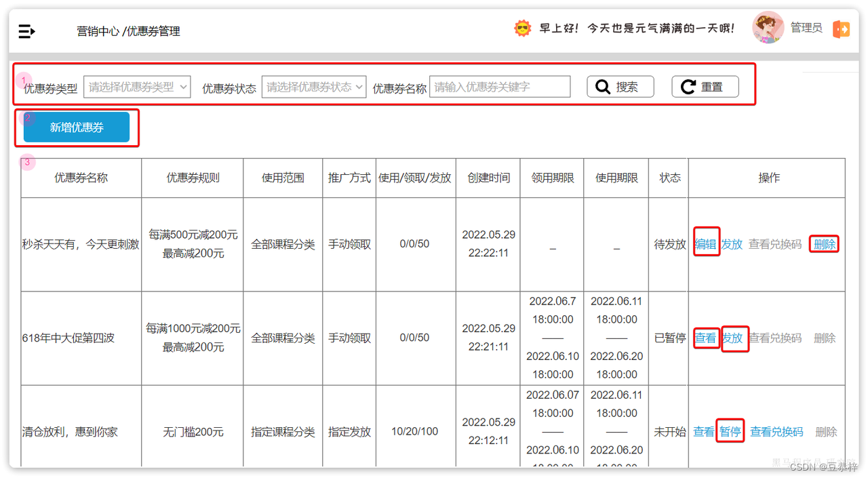Click the 新增优惠券 button

pos(77,127)
